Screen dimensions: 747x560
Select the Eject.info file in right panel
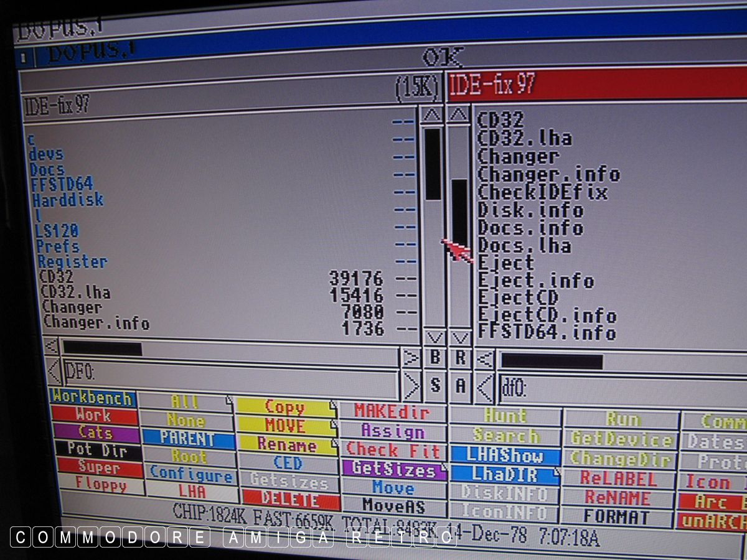click(x=535, y=281)
